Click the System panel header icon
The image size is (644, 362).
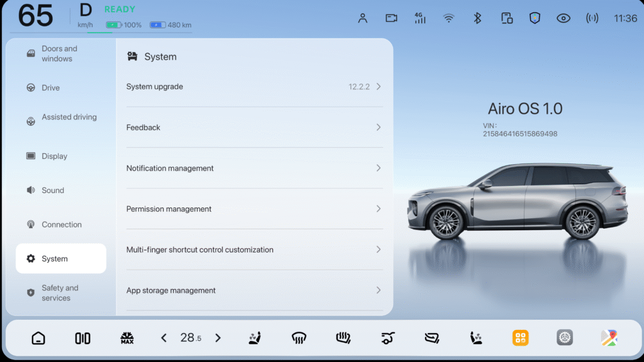pyautogui.click(x=132, y=56)
